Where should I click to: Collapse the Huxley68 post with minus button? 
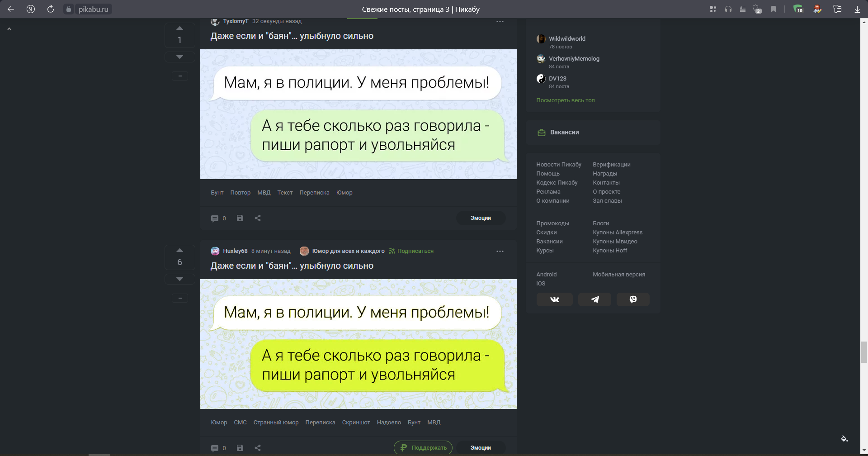[x=180, y=298]
